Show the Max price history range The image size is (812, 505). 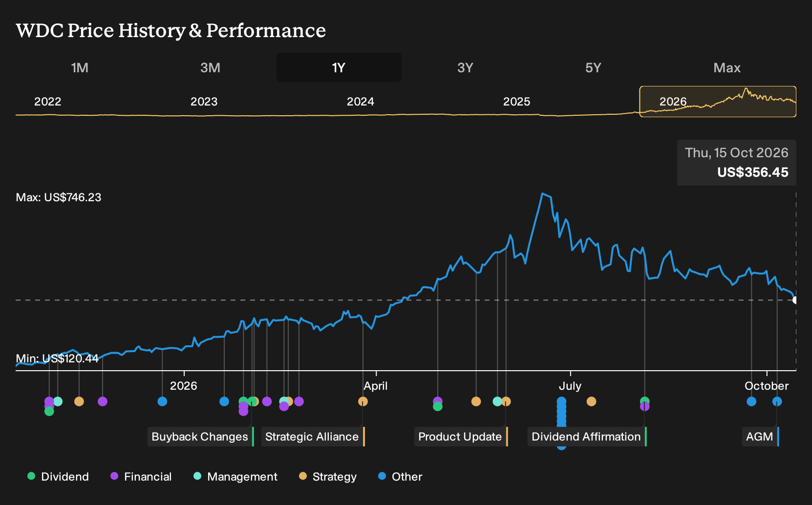click(727, 67)
